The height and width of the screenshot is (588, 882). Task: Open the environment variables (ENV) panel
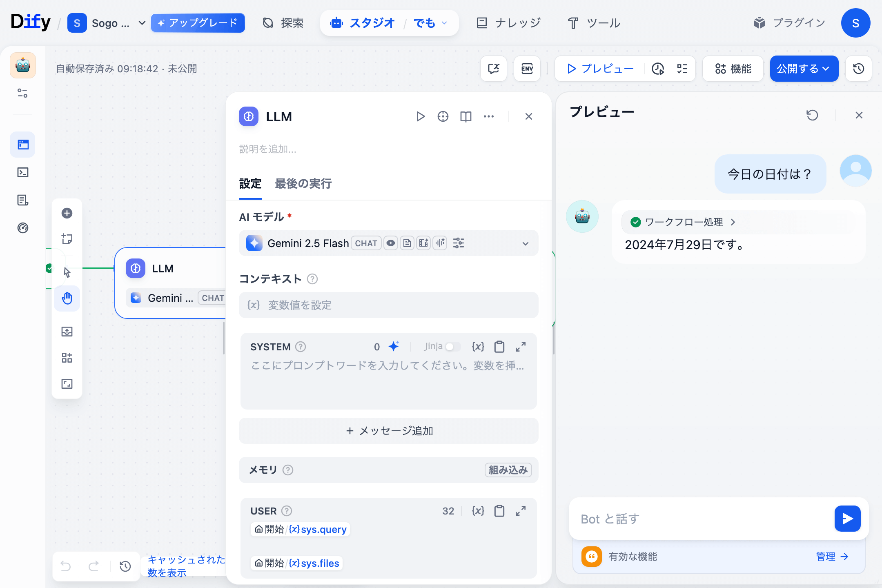[x=527, y=69]
